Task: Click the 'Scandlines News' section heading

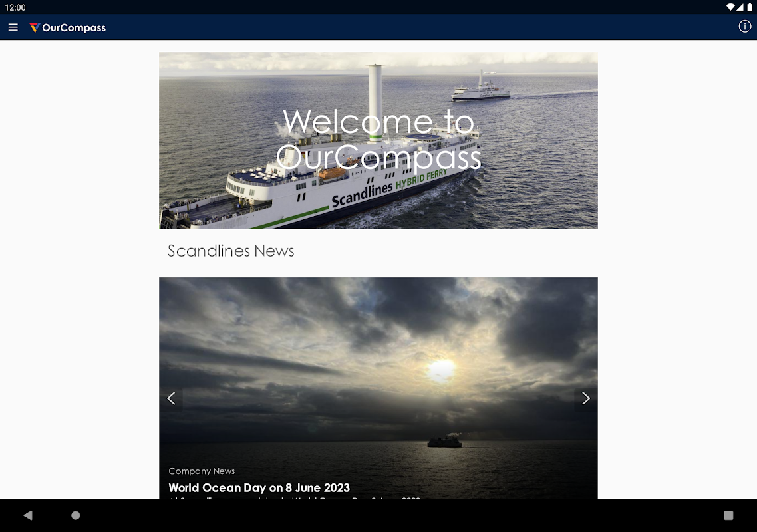Action: coord(231,251)
